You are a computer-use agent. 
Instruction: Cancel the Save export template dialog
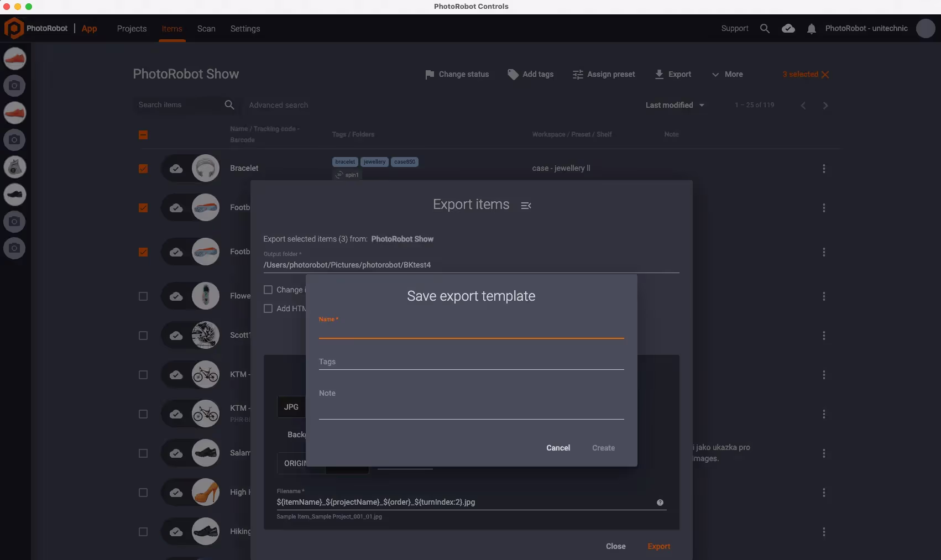558,448
